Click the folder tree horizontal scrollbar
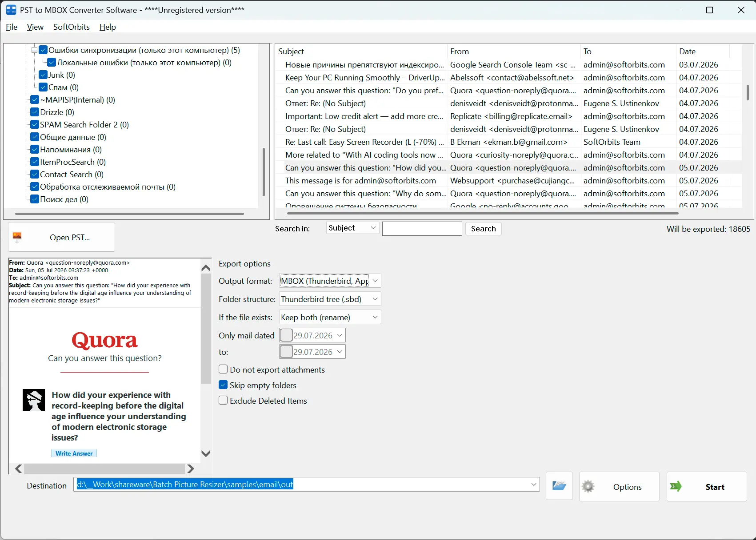 (x=129, y=214)
